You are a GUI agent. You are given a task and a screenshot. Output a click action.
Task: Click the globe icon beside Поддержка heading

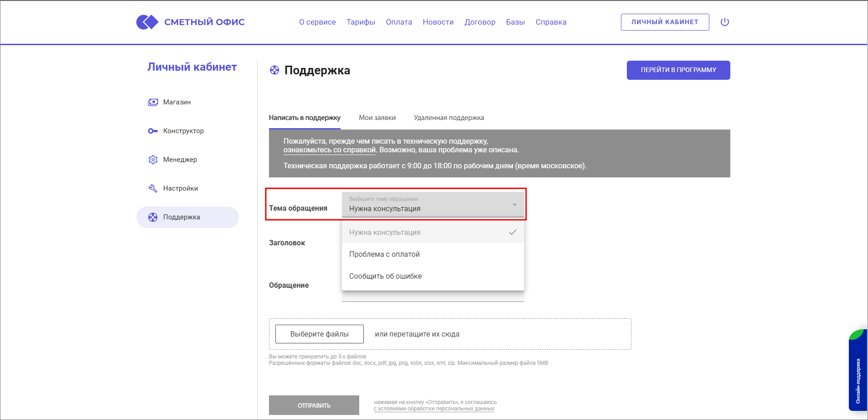[x=274, y=70]
